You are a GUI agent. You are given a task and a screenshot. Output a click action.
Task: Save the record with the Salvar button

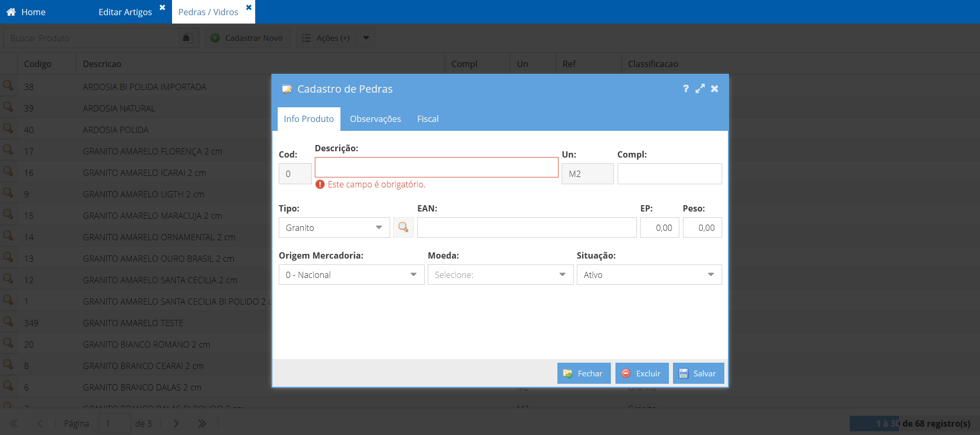pos(699,373)
